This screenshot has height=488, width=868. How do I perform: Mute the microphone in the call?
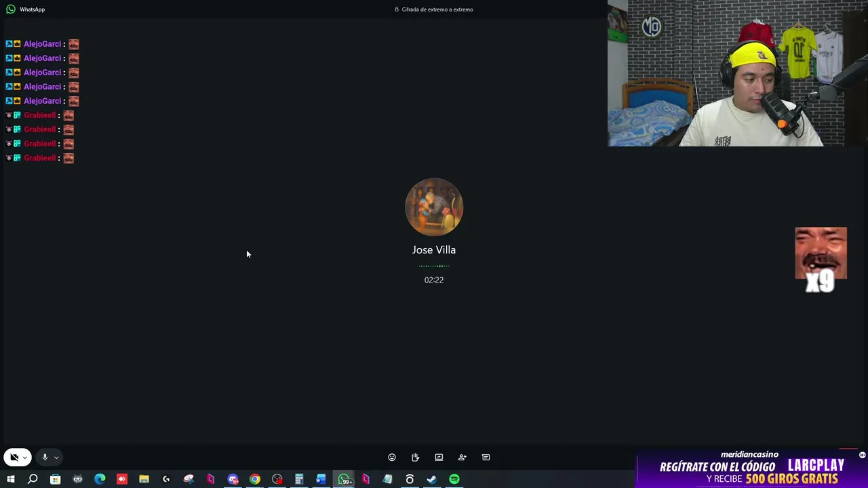tap(45, 457)
